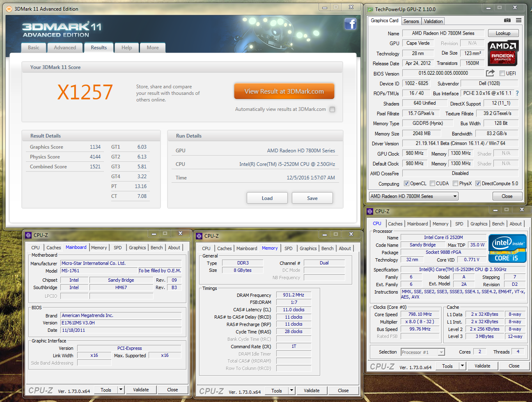532x402 pixels.
Task: Toggle the CUDA computing checkbox
Action: point(432,184)
